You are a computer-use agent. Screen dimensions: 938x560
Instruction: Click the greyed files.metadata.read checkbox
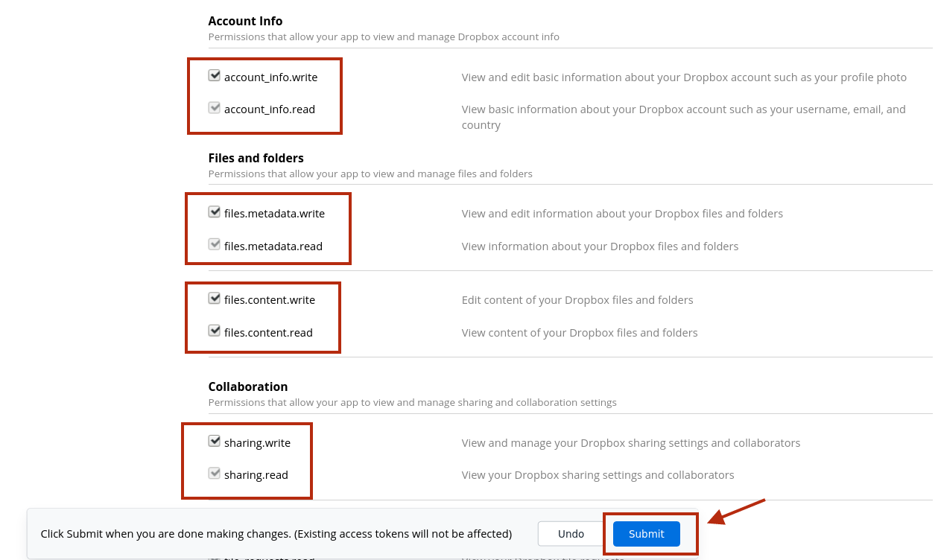click(x=215, y=245)
